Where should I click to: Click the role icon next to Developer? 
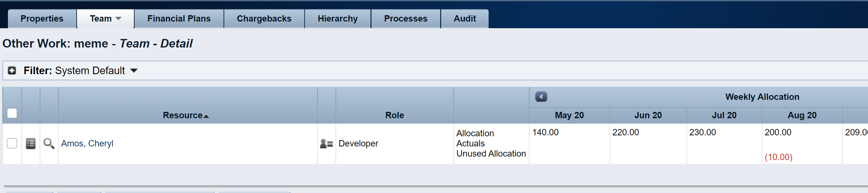pyautogui.click(x=326, y=144)
